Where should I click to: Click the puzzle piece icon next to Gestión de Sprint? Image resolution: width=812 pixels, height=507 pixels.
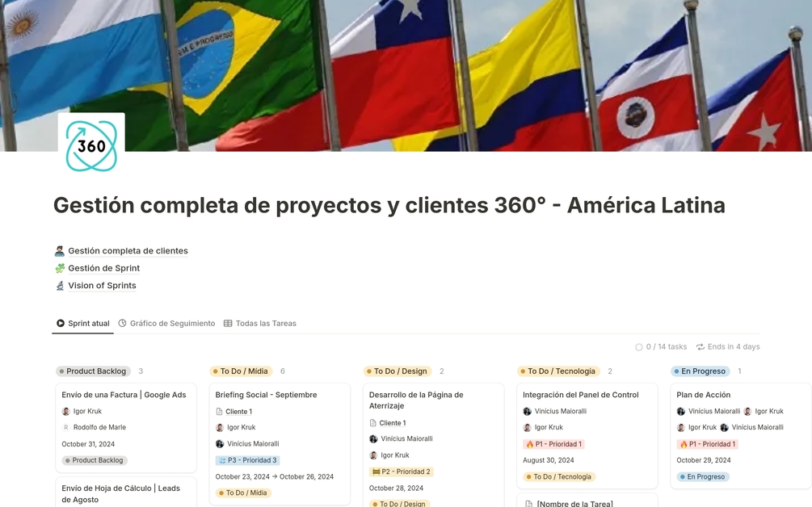coord(60,268)
